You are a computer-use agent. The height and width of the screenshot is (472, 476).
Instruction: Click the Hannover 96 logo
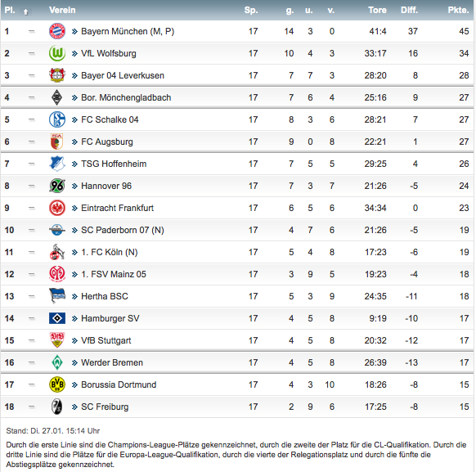click(57, 186)
